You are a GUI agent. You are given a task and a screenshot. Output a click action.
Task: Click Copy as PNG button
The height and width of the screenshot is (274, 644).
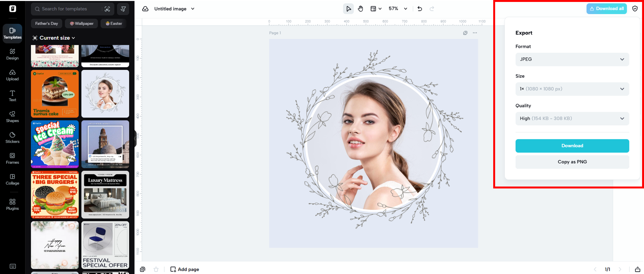(x=572, y=162)
